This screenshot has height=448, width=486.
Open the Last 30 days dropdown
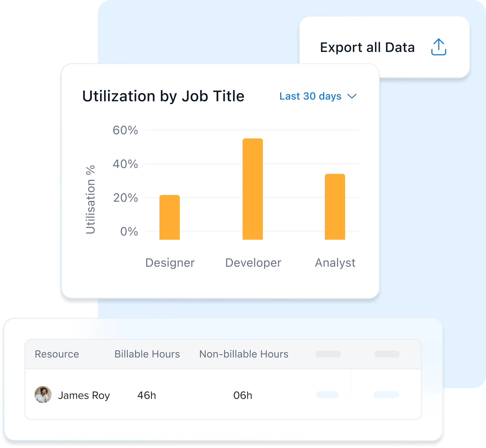pos(310,96)
